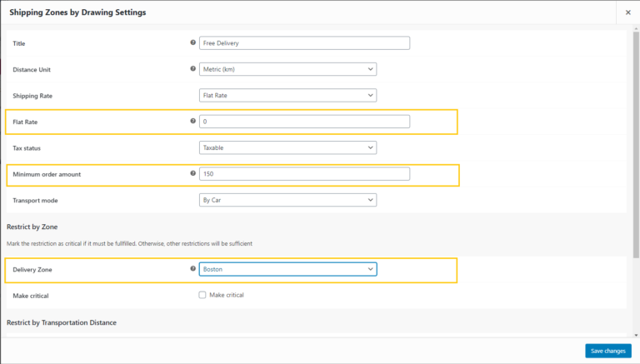Open the Distance Unit dropdown
640x364 pixels.
click(x=287, y=69)
